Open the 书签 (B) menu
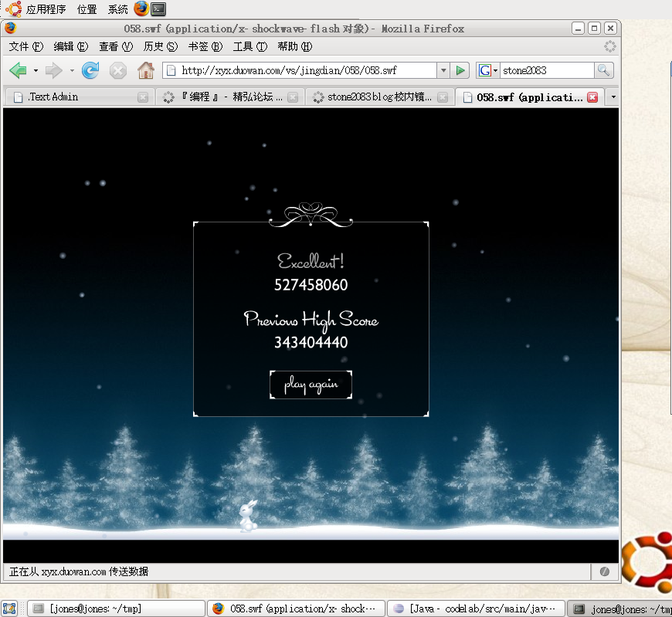This screenshot has width=672, height=617. coord(205,46)
